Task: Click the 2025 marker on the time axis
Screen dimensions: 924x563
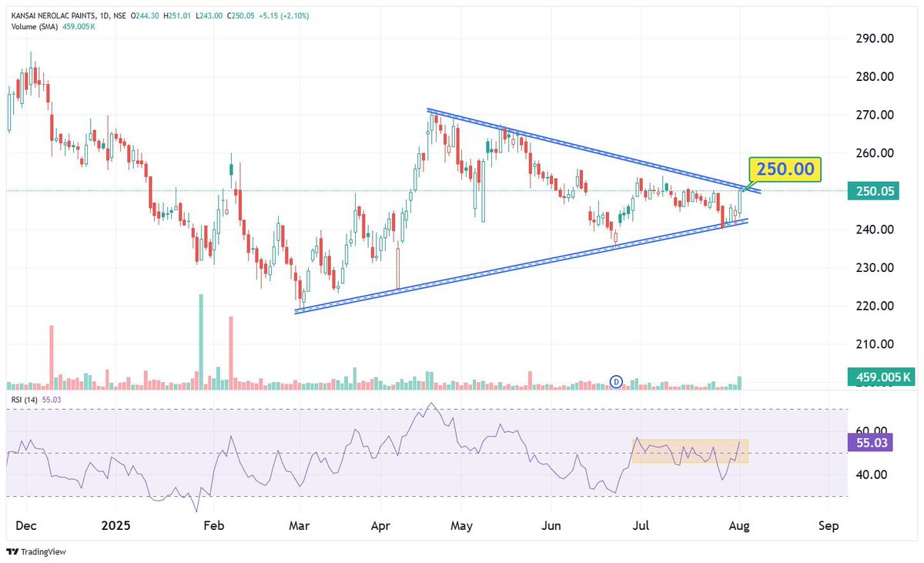Action: 114,525
